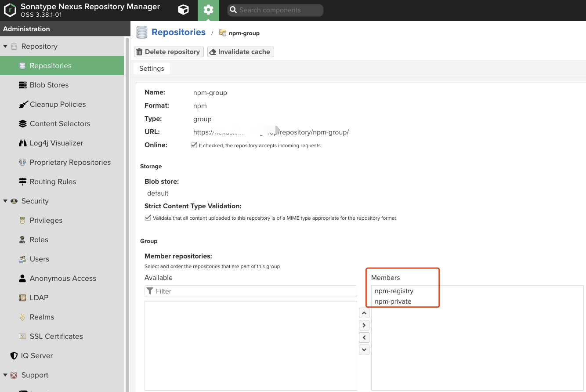The height and width of the screenshot is (392, 586).
Task: Click the add-to-members right arrow
Action: [364, 325]
